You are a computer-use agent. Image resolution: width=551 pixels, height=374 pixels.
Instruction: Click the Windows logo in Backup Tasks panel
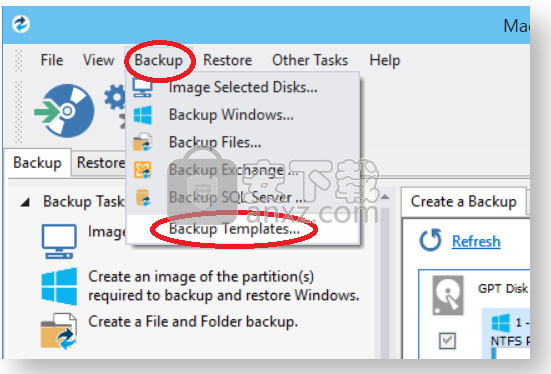click(x=59, y=286)
